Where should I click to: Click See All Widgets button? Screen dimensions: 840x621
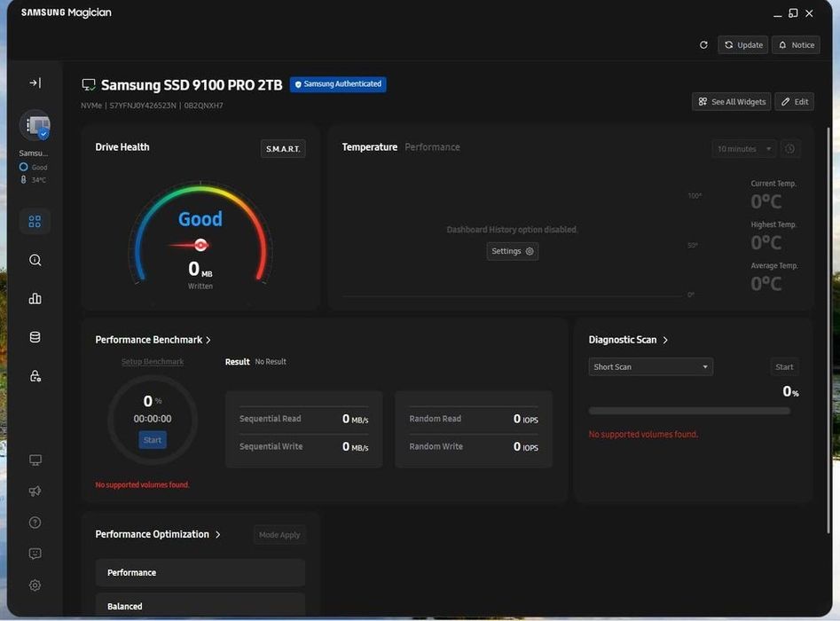[732, 102]
